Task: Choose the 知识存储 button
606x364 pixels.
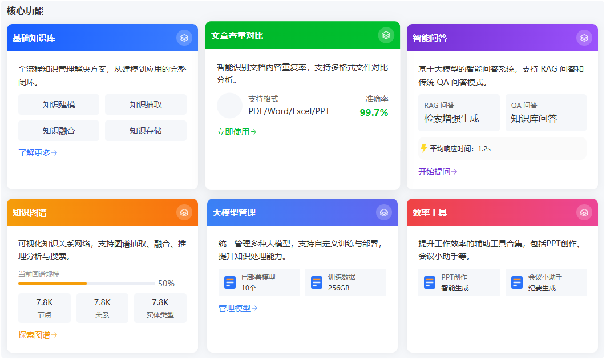Action: coord(146,131)
